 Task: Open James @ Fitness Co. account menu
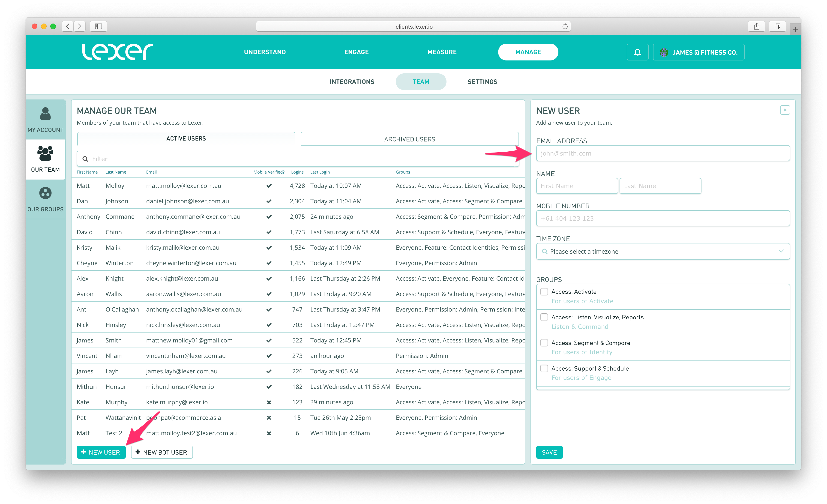click(x=698, y=52)
